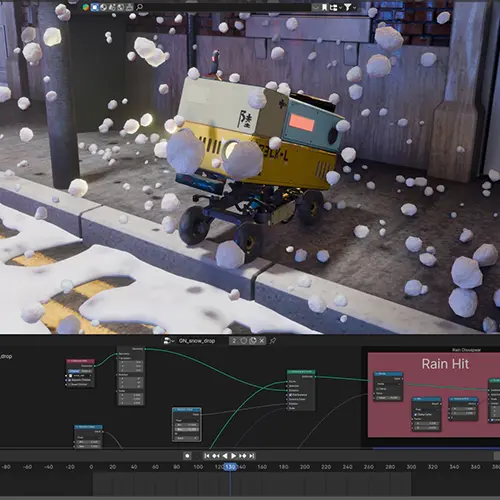The height and width of the screenshot is (500, 500).
Task: Toggle fake user shield for GN_snow_drop
Action: 244,341
